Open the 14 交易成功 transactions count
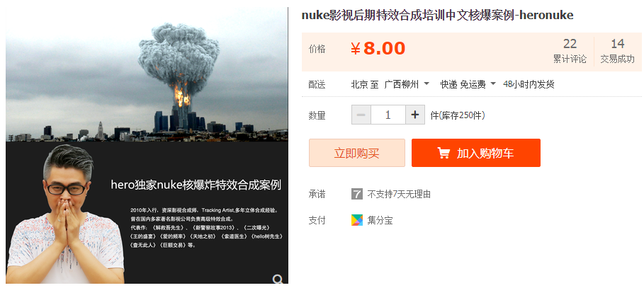 coord(617,51)
